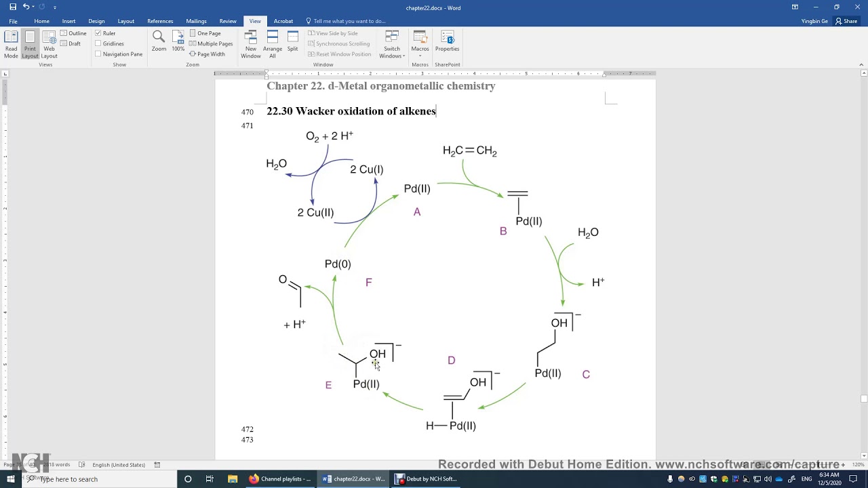Arrange All open windows

273,45
